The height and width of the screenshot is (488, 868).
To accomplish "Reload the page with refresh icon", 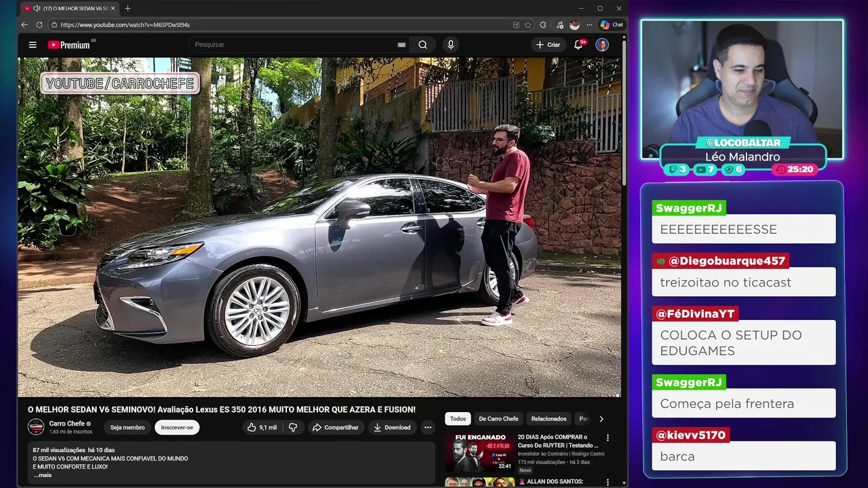I will (39, 24).
